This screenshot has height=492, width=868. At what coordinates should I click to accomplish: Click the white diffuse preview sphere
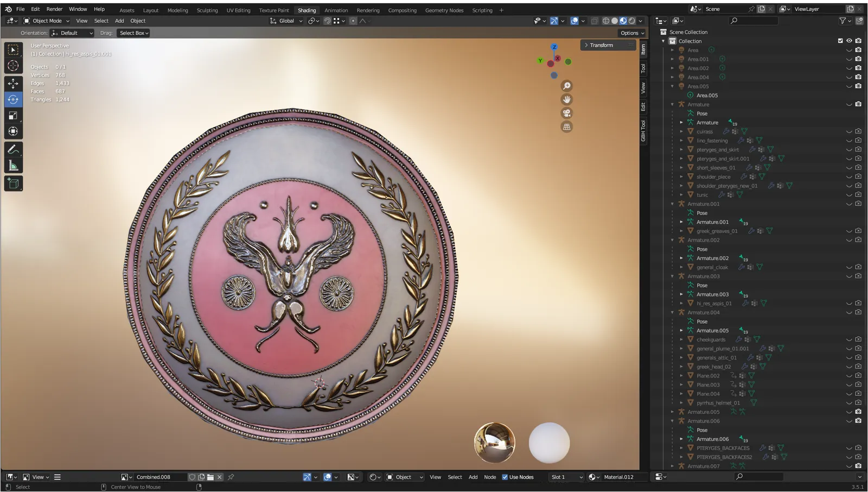pyautogui.click(x=549, y=443)
